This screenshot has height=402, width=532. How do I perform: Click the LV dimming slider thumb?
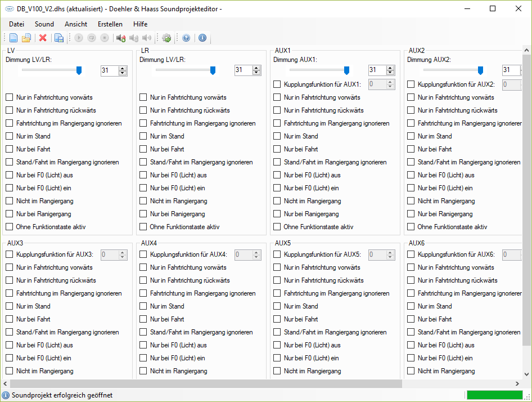[79, 70]
